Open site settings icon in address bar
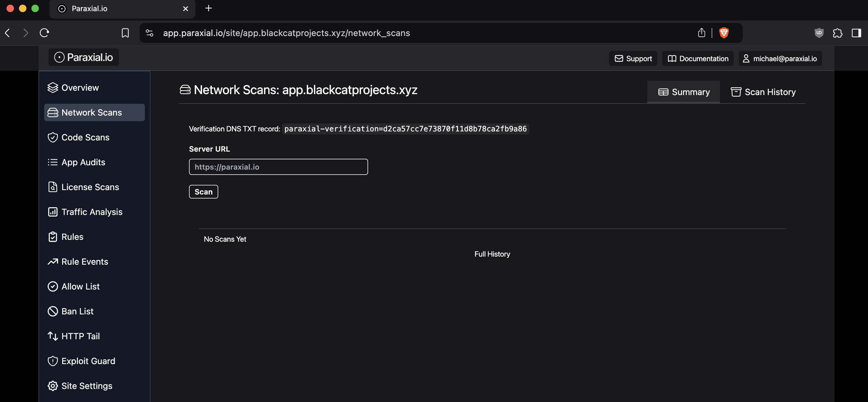This screenshot has height=402, width=868. tap(149, 33)
